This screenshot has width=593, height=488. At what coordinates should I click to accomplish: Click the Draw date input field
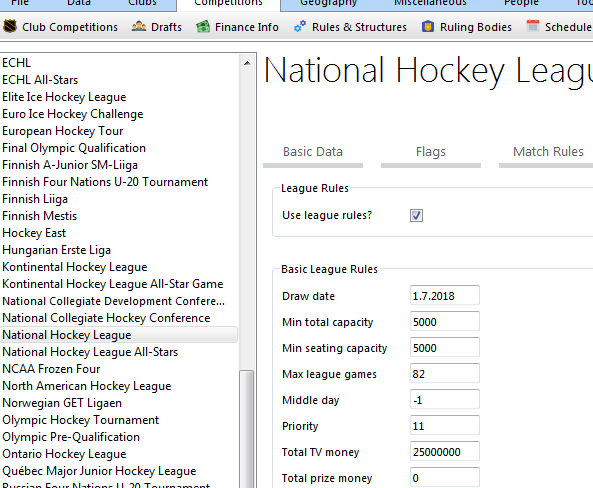click(445, 295)
